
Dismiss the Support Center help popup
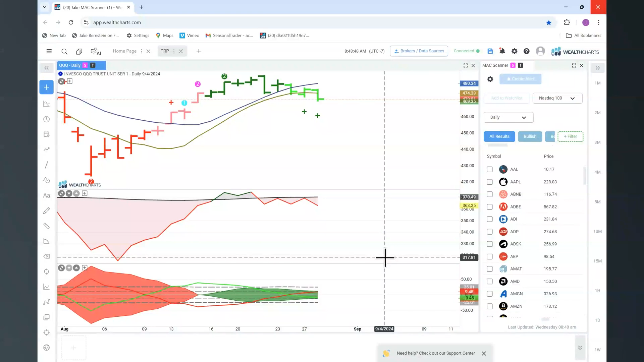tap(484, 353)
